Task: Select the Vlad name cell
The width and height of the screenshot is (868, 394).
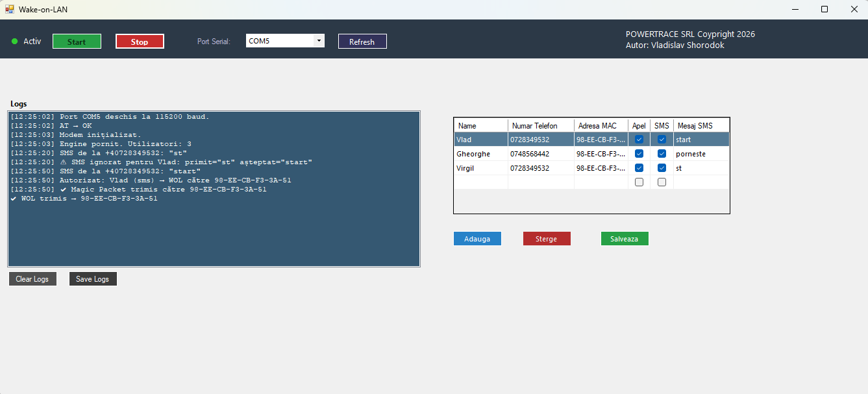Action: tap(481, 140)
